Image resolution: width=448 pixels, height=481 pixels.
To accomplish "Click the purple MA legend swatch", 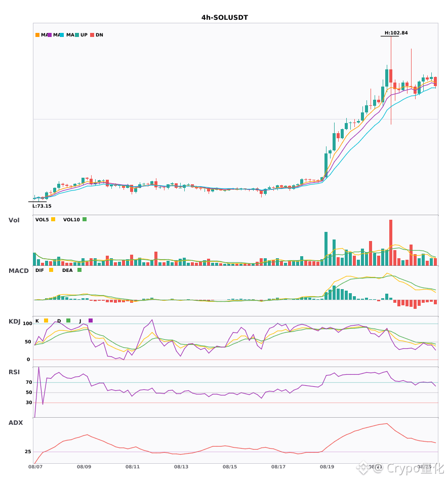I will pyautogui.click(x=50, y=35).
